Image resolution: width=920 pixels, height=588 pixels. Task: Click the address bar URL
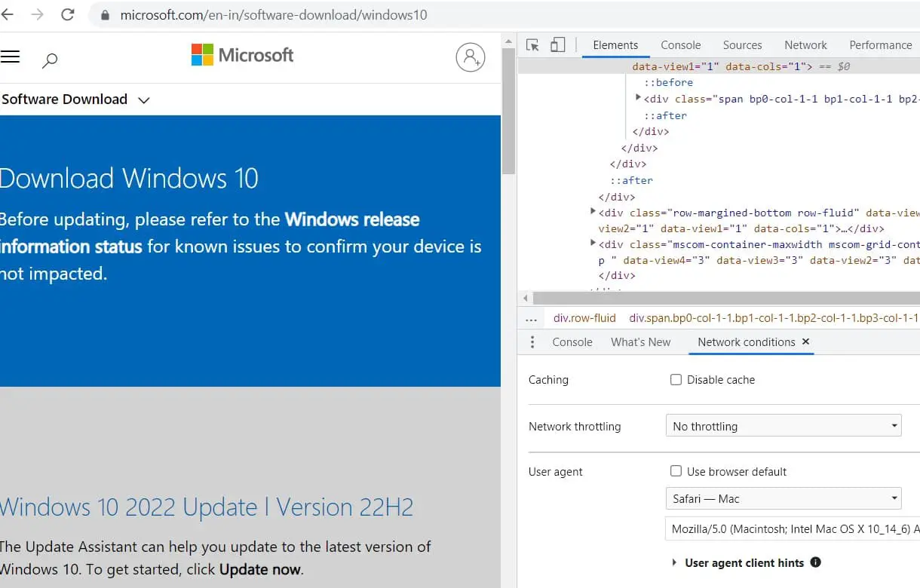274,15
